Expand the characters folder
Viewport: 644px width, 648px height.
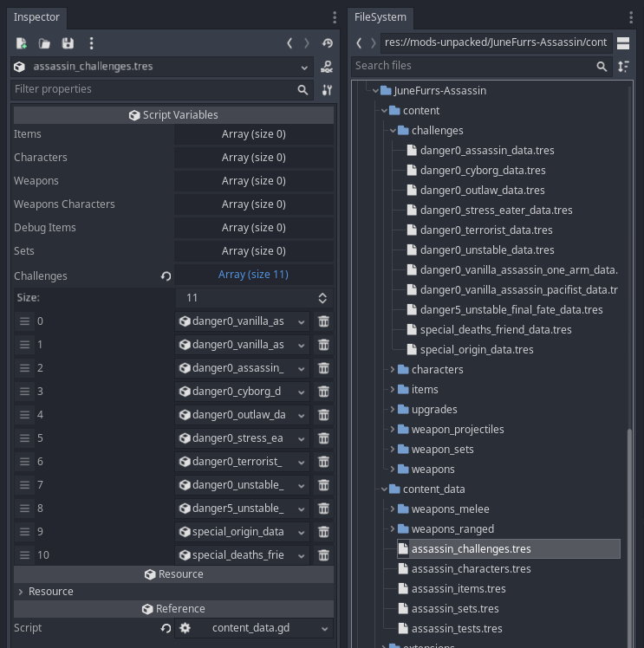pos(393,369)
